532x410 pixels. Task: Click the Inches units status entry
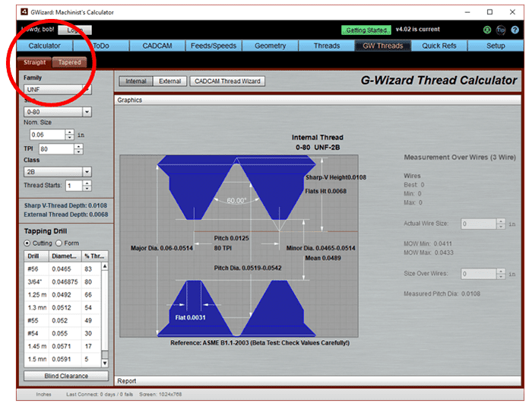click(x=43, y=394)
